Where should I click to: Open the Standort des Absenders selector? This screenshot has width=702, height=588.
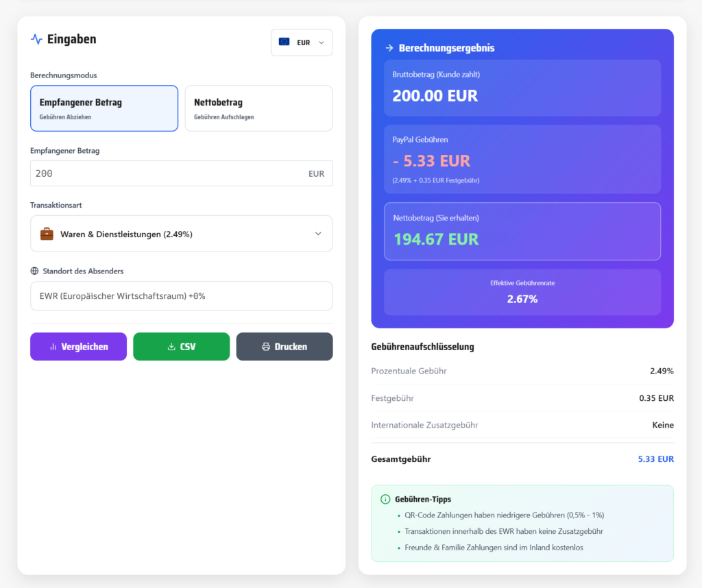click(181, 296)
